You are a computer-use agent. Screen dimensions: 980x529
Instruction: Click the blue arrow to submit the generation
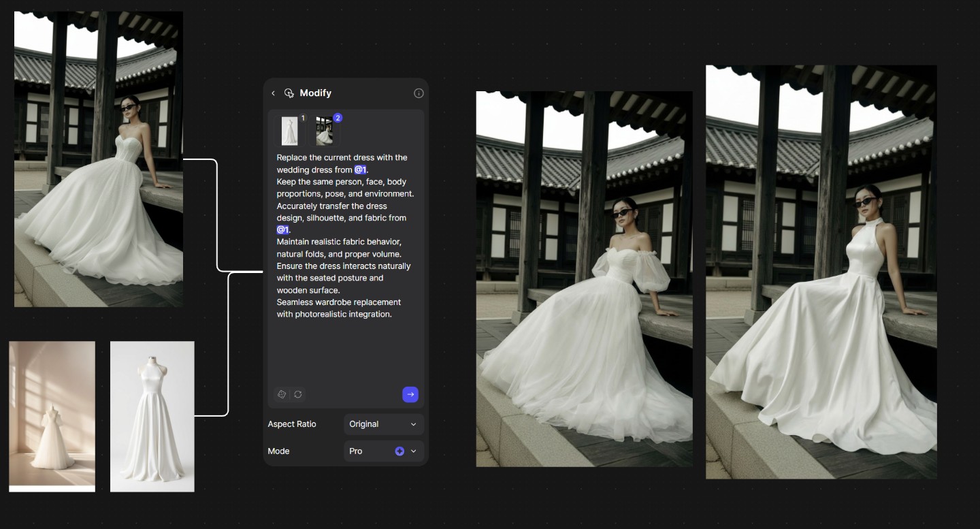pyautogui.click(x=410, y=394)
